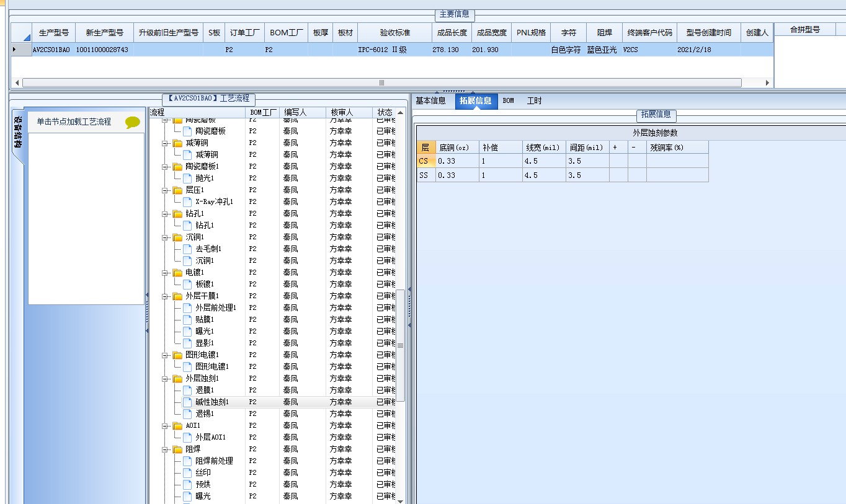Click the 底铜 cell in the CS row
This screenshot has height=504, width=846.
tap(457, 161)
